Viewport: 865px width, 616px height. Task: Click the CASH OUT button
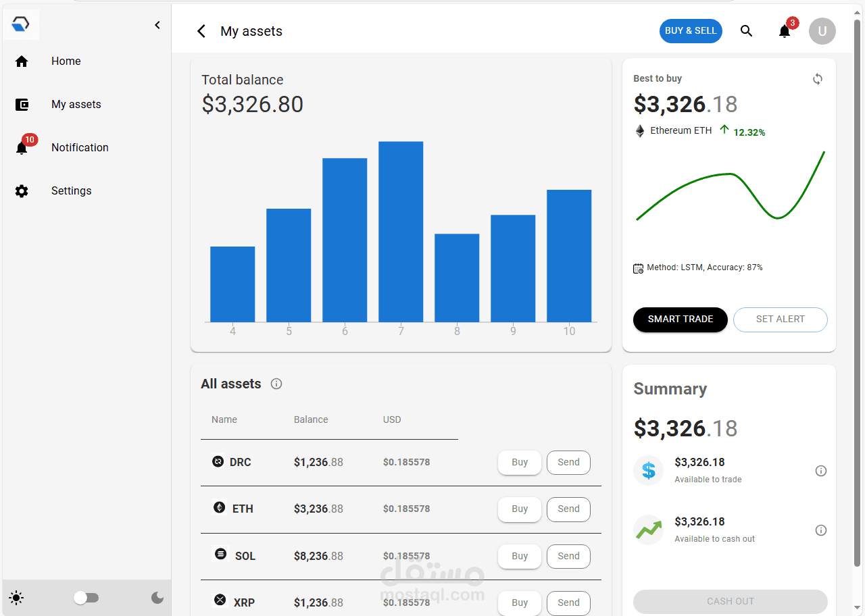click(x=731, y=602)
